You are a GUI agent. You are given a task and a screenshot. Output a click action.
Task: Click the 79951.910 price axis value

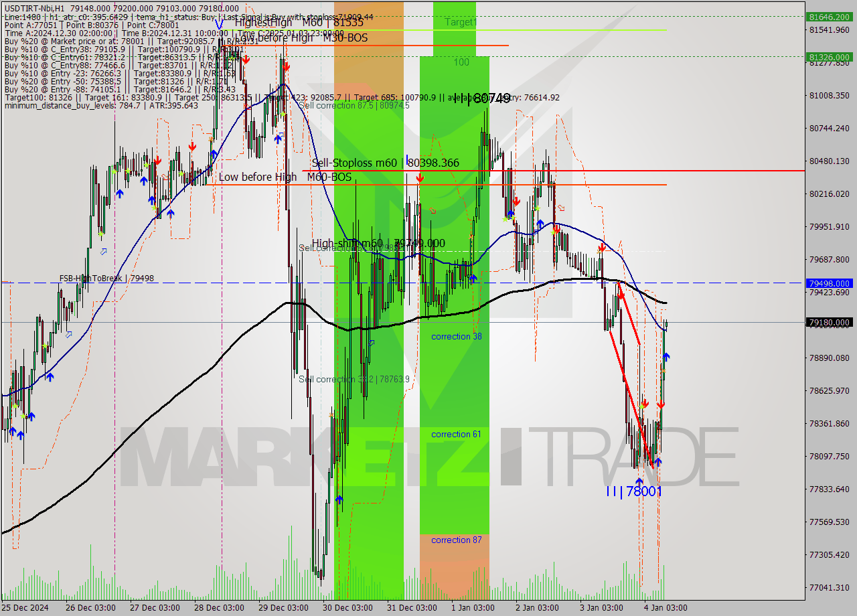pos(830,226)
